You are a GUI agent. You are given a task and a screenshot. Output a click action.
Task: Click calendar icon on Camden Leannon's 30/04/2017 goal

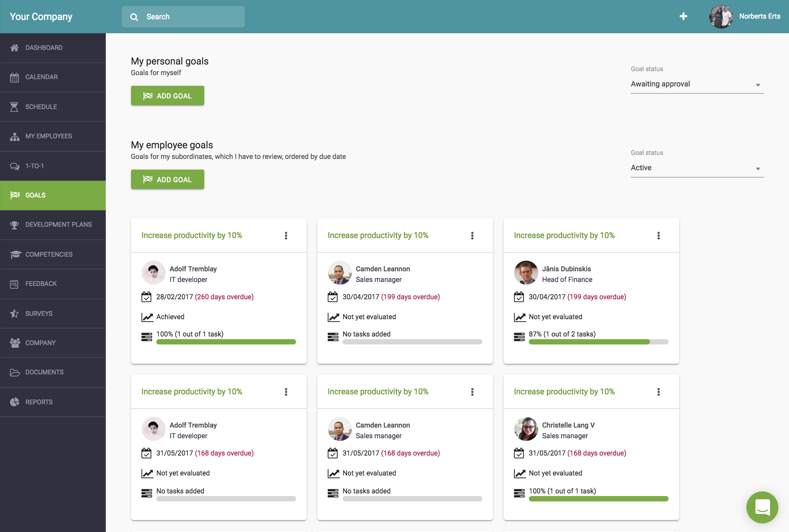coord(333,297)
